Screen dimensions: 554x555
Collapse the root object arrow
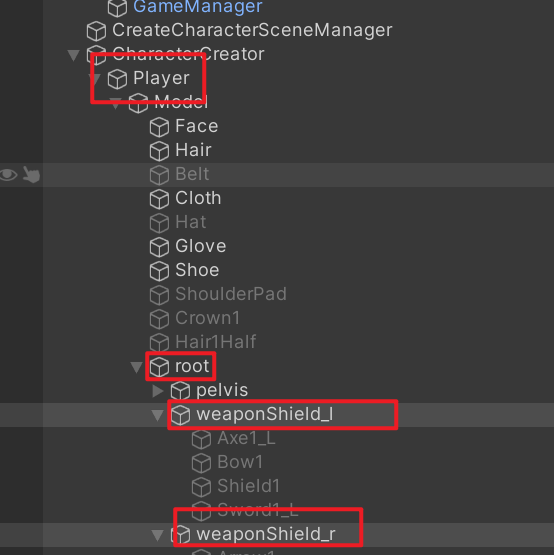[136, 367]
